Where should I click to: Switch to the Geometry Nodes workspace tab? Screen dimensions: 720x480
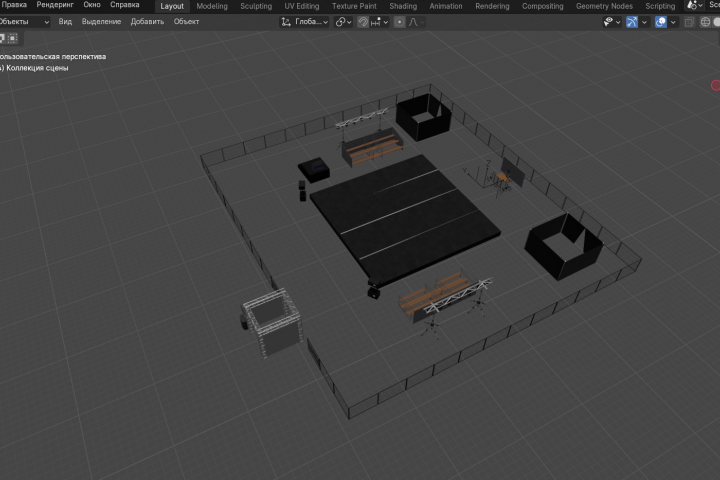click(x=604, y=6)
